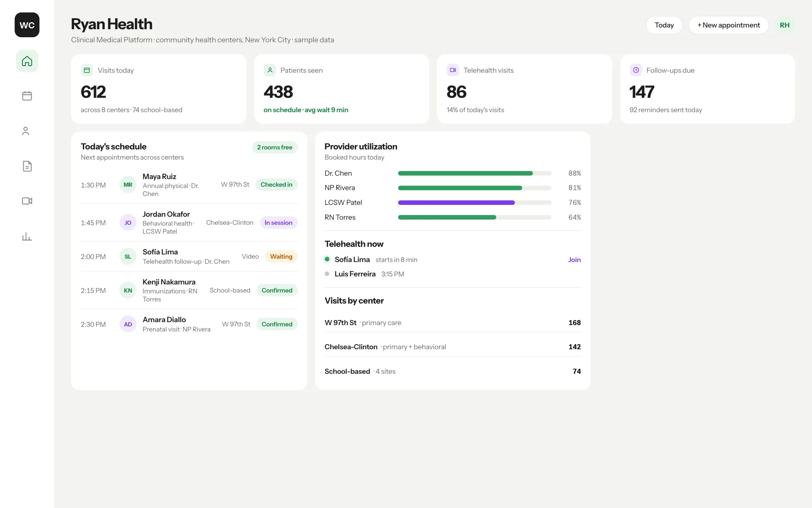Click the green status dot beside Sofía Lima

[327, 259]
